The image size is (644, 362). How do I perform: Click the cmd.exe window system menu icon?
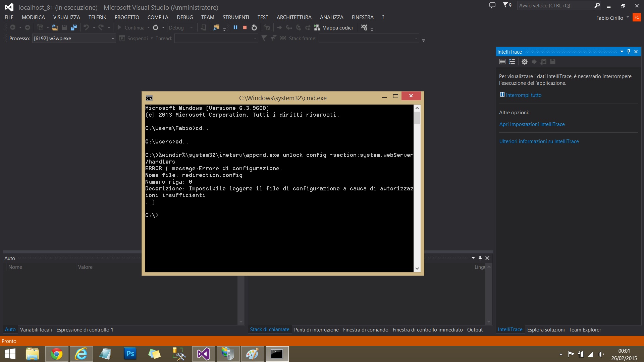(x=149, y=98)
